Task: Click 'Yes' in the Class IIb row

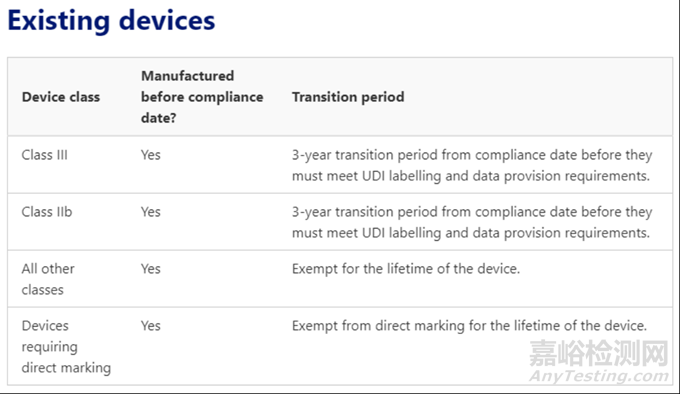Action: coord(150,212)
